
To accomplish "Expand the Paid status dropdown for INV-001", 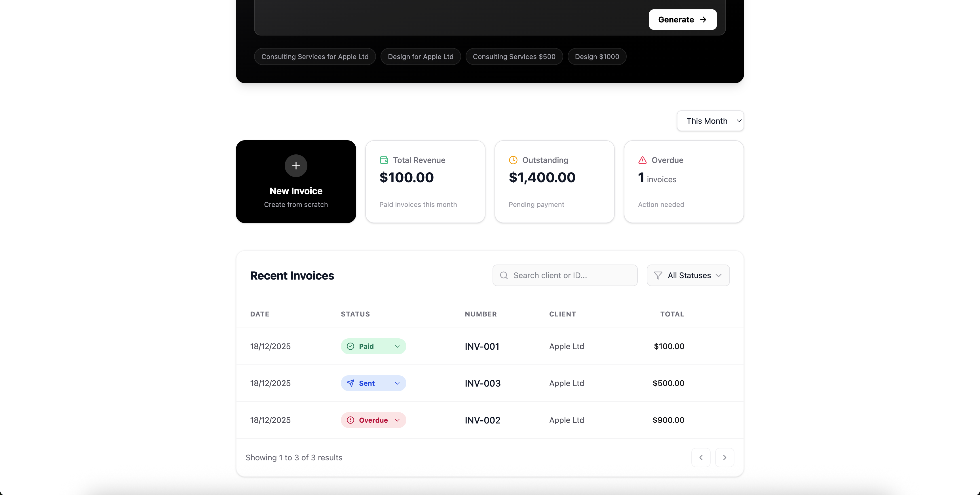I will pyautogui.click(x=398, y=346).
